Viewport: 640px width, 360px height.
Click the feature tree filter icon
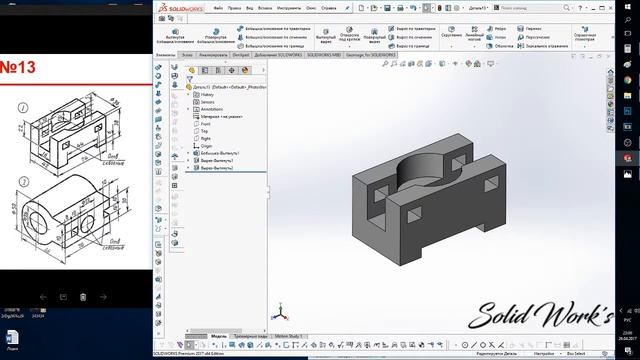click(189, 79)
